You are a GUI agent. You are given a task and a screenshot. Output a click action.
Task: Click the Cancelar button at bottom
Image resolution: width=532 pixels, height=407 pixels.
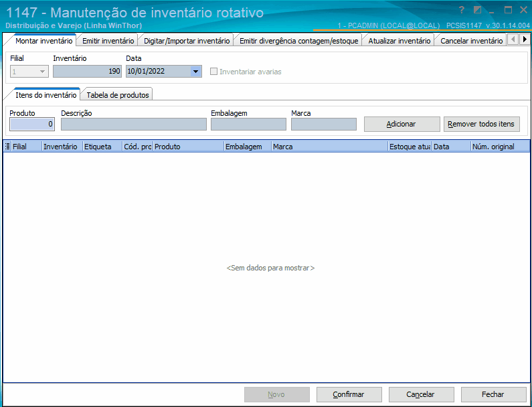tap(421, 394)
